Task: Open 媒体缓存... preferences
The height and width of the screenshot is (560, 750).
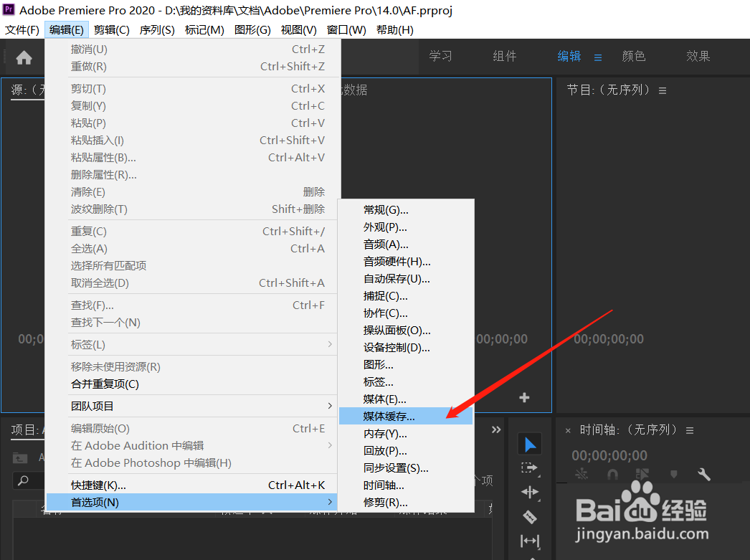Action: [406, 416]
